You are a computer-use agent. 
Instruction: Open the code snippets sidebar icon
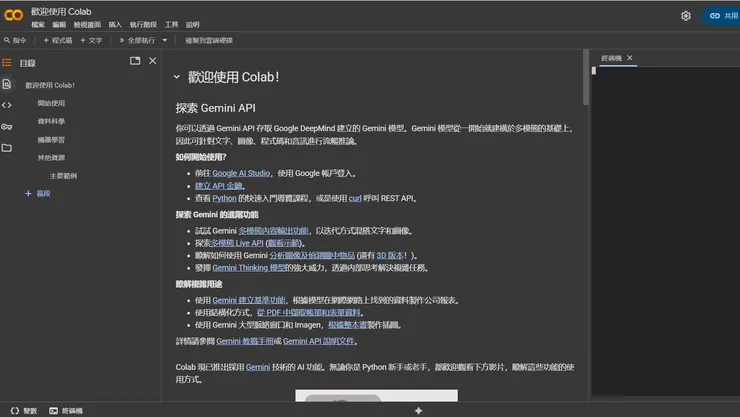coord(7,105)
